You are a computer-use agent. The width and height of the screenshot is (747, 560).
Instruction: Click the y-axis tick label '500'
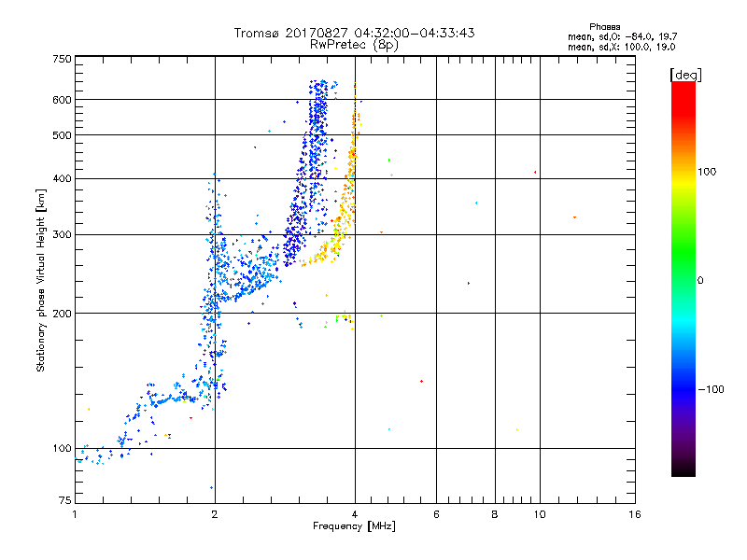click(x=62, y=135)
